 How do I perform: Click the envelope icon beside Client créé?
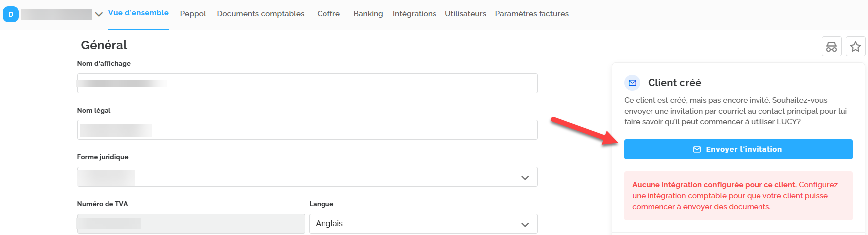pyautogui.click(x=632, y=83)
